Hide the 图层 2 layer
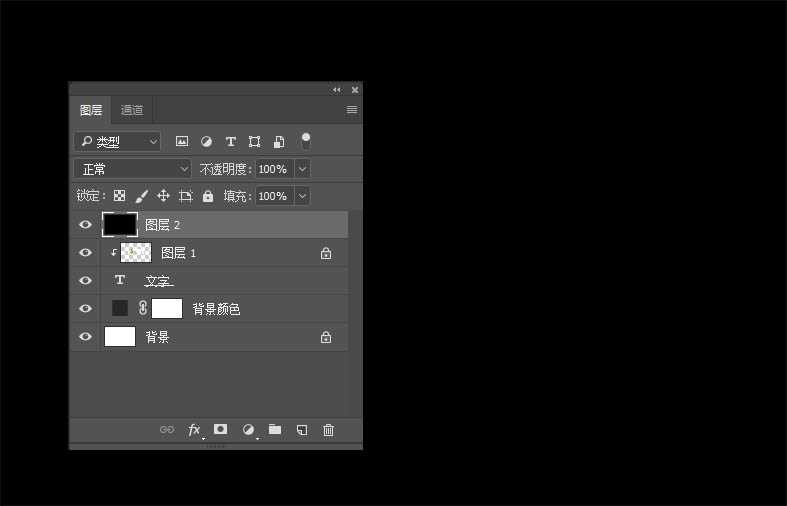Image resolution: width=787 pixels, height=506 pixels. point(85,225)
